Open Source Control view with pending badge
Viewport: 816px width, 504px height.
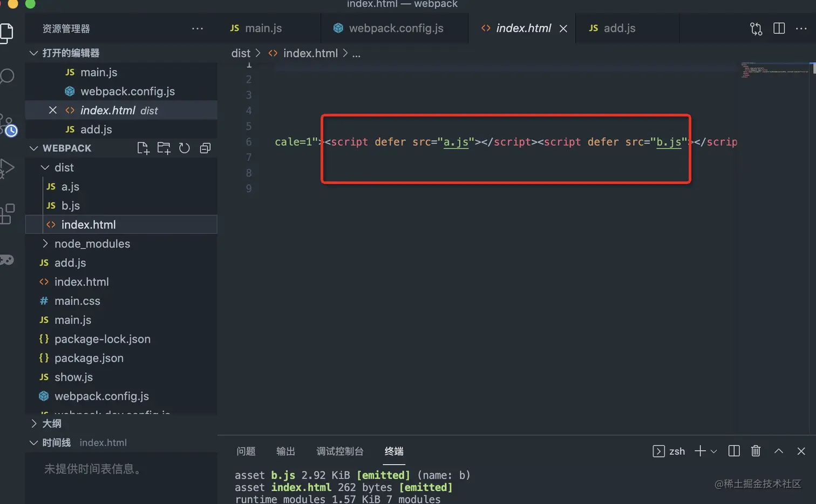[x=8, y=126]
